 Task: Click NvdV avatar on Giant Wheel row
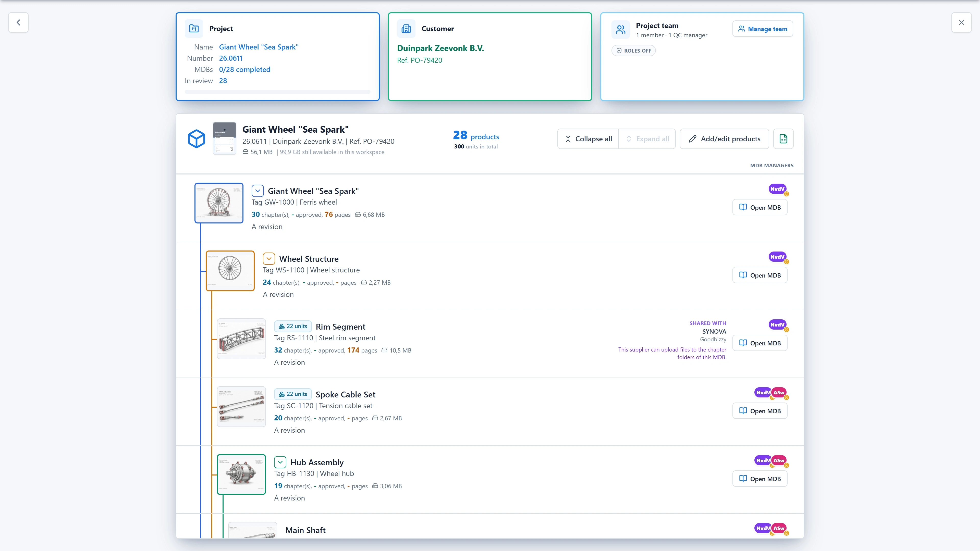pos(777,189)
